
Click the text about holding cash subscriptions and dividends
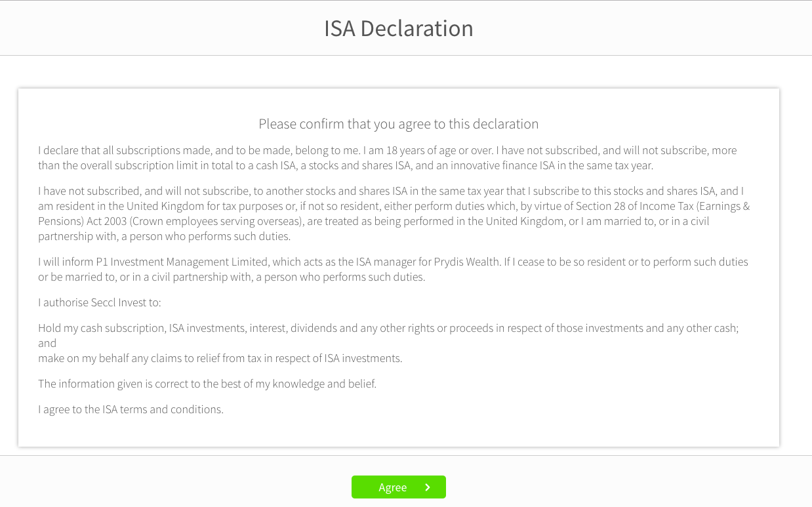388,327
